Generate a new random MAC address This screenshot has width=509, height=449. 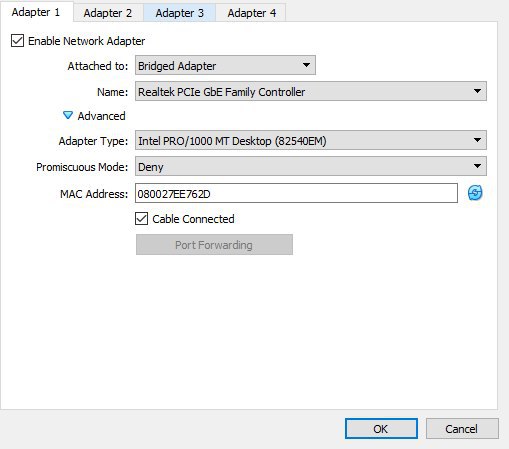[x=475, y=193]
